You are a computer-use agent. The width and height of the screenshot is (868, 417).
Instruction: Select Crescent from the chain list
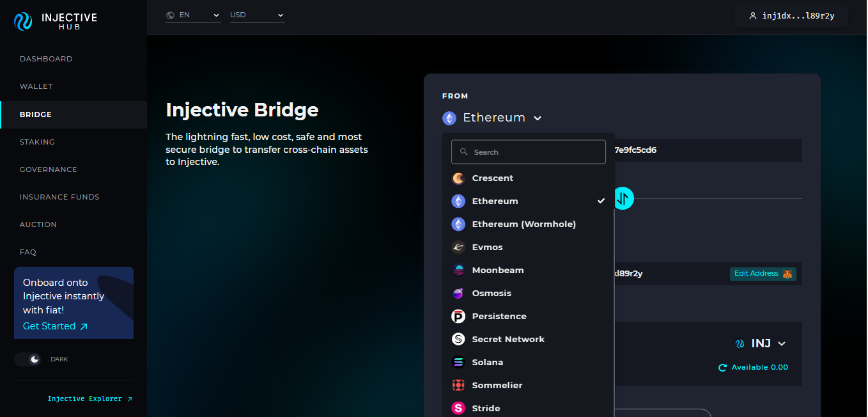coord(528,178)
